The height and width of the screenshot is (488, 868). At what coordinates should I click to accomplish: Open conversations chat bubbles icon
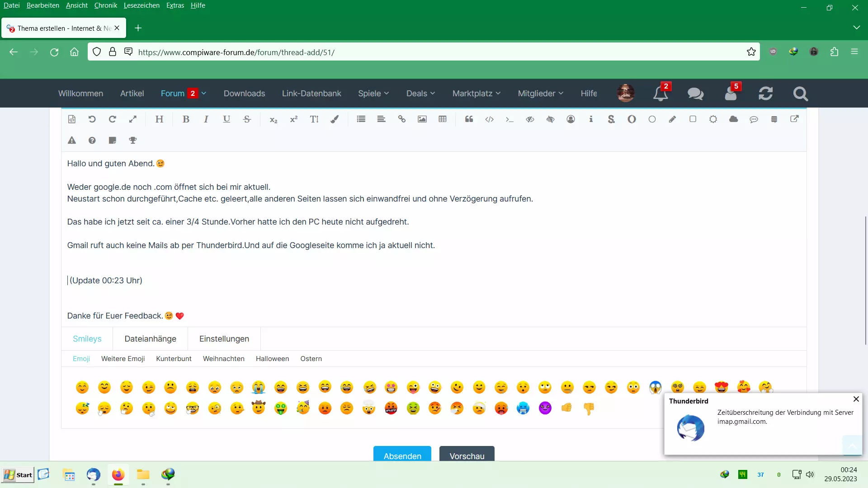695,94
